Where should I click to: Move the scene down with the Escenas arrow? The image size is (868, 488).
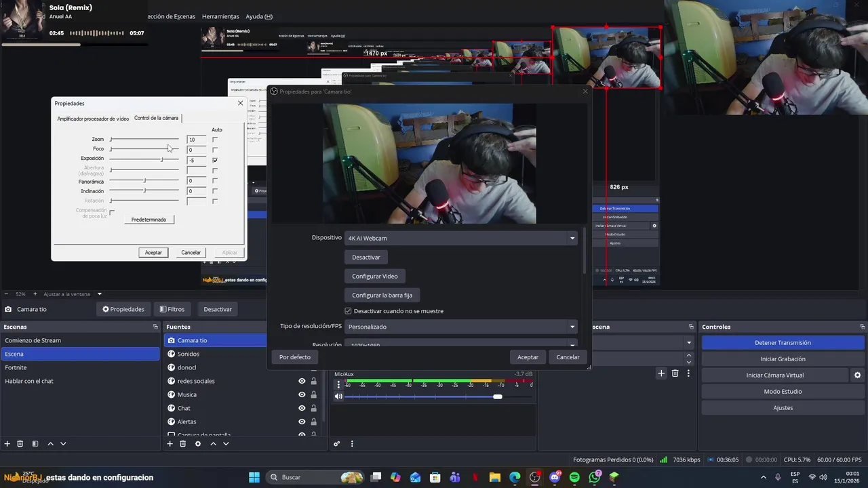pyautogui.click(x=63, y=444)
